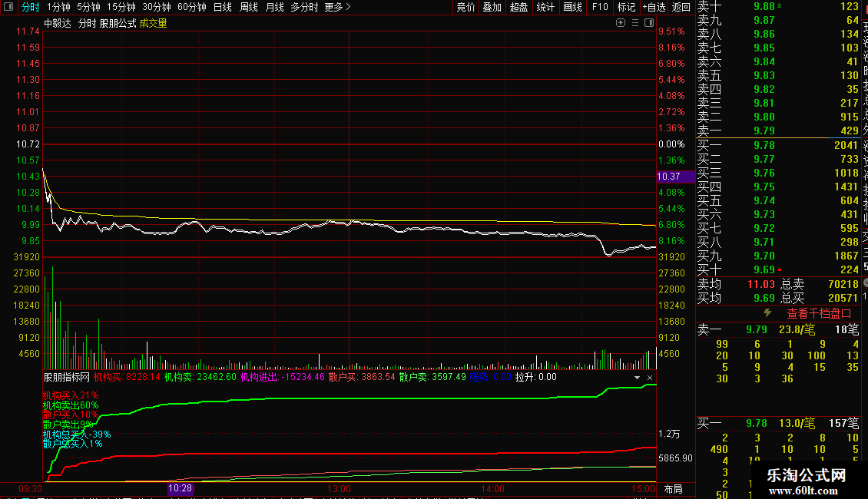This screenshot has width=868, height=499.
Task: Close the 股朋指标网 indicator panel
Action: pos(650,378)
